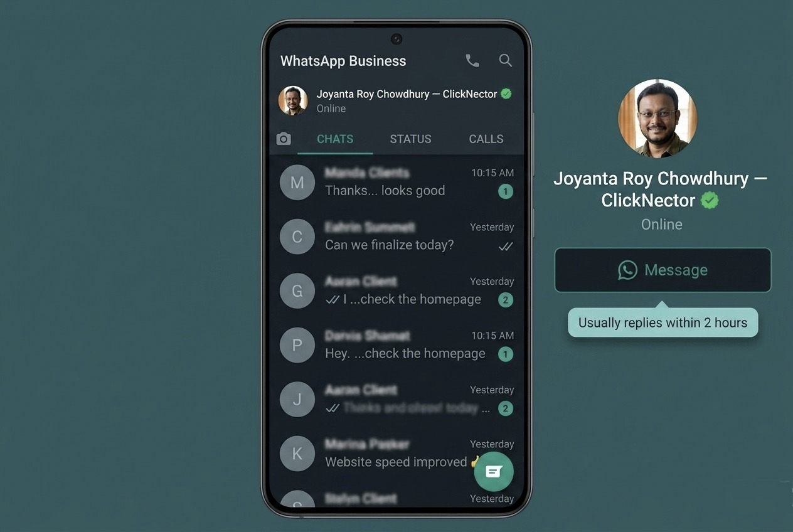
Task: Open the G avatar chat icon
Action: pos(297,291)
